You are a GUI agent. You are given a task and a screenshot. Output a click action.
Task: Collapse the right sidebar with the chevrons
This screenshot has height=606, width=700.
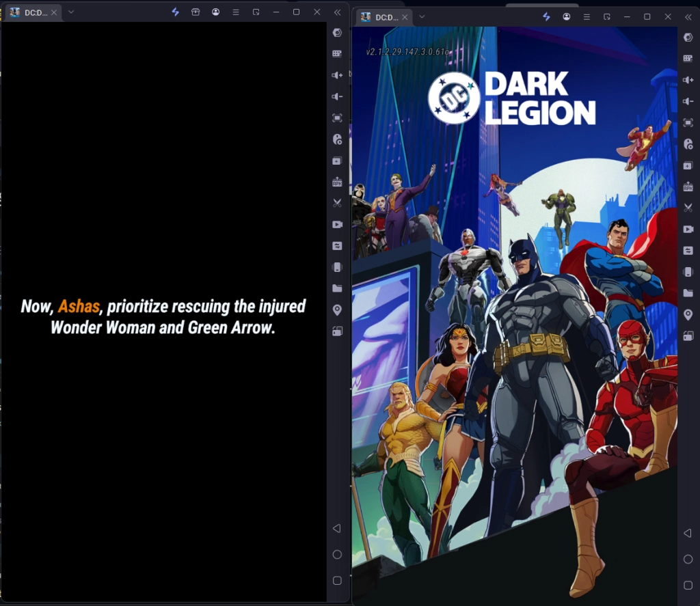tap(688, 17)
